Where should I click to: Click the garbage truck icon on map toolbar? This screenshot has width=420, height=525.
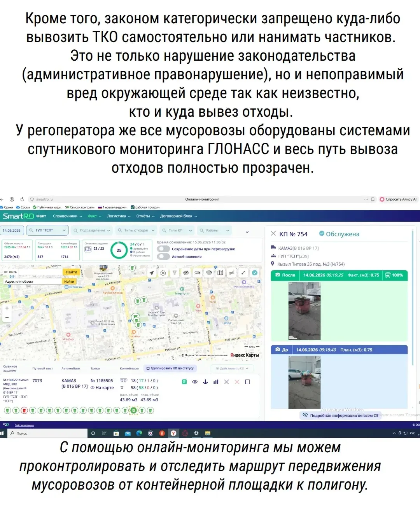click(198, 273)
